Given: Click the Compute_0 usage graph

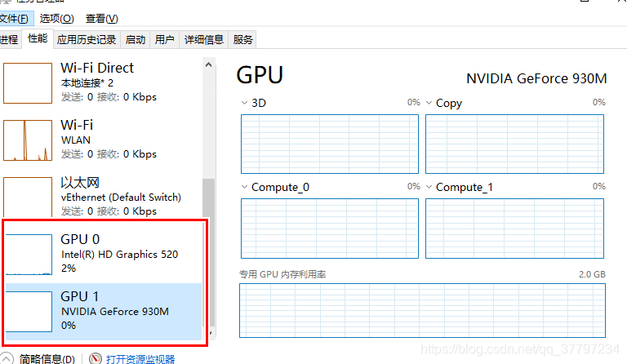Looking at the screenshot, I should click(x=330, y=229).
